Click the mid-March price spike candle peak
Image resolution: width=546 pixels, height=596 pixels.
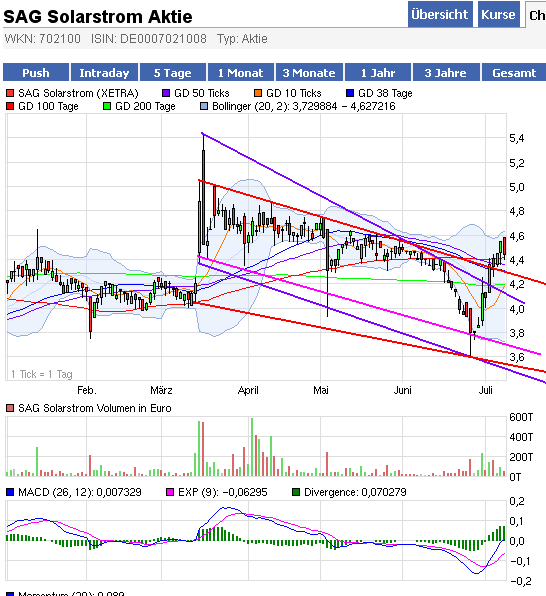pyautogui.click(x=203, y=135)
